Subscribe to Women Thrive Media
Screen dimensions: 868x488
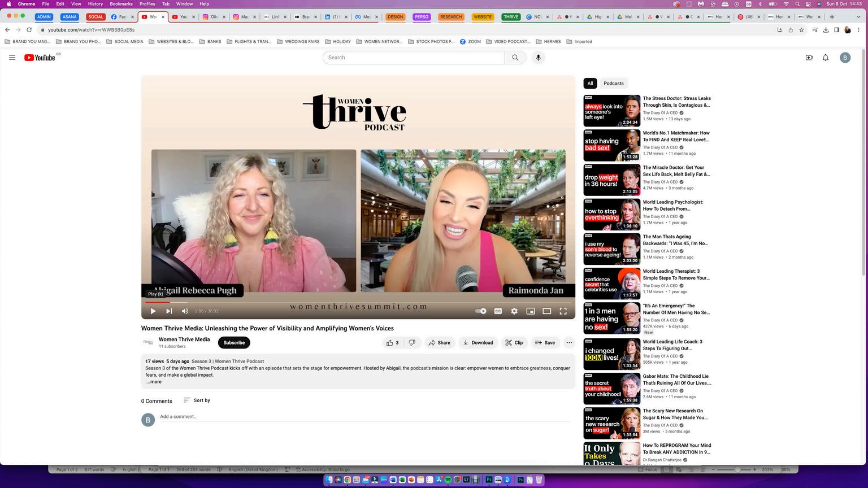[234, 343]
